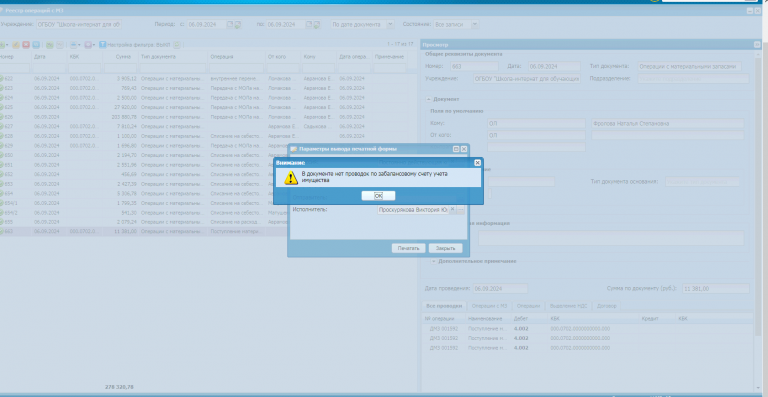
Task: Sort by the КБК column header
Action: pos(85,57)
